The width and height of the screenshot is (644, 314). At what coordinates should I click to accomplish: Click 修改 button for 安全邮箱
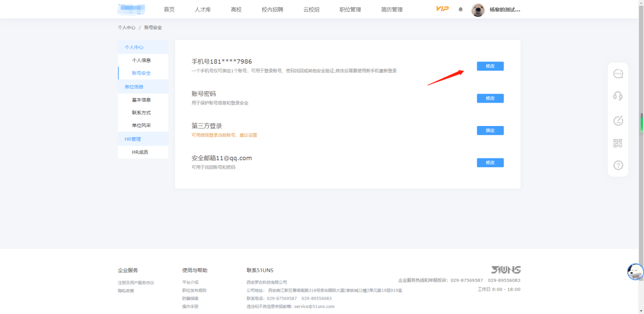[490, 163]
